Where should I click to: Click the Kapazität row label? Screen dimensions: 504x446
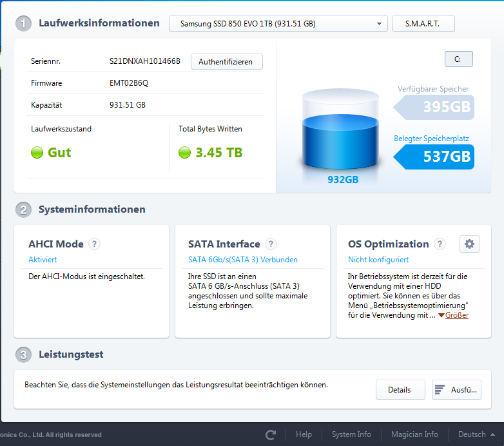(46, 105)
